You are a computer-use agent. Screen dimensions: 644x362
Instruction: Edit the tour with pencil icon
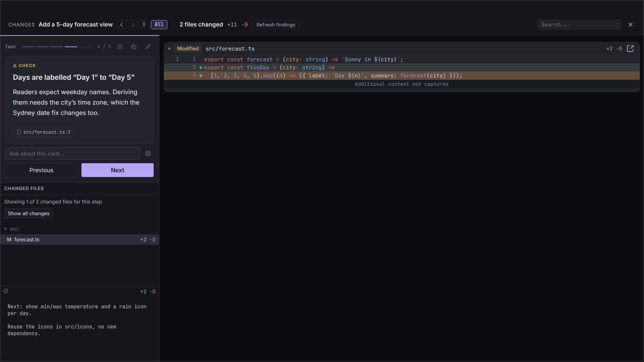(148, 47)
